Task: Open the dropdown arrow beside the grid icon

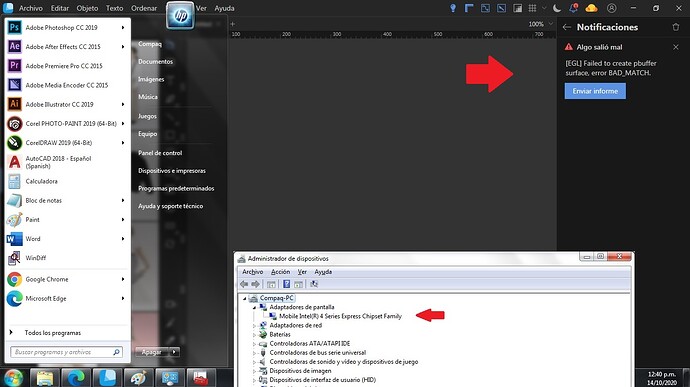Action: (x=544, y=8)
